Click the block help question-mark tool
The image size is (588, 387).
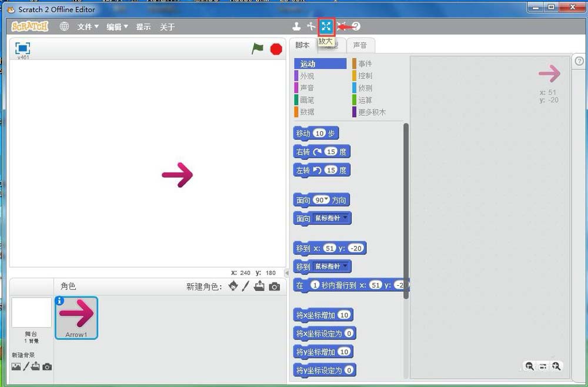click(356, 26)
